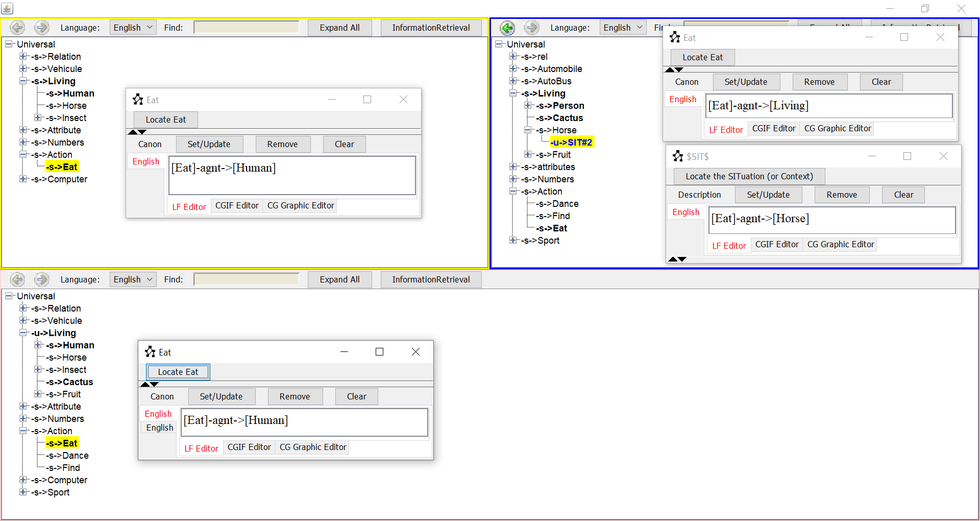The image size is (980, 521).
Task: Click the title icon of the top-right Eat dialog
Action: point(675,37)
